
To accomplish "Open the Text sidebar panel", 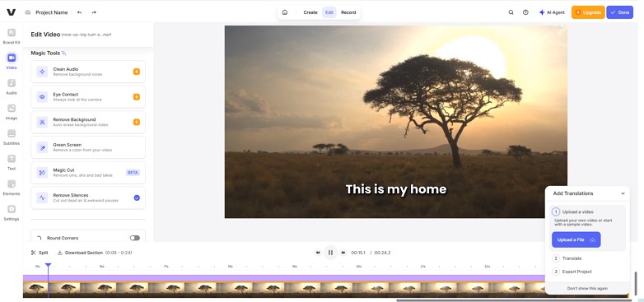I will [12, 161].
